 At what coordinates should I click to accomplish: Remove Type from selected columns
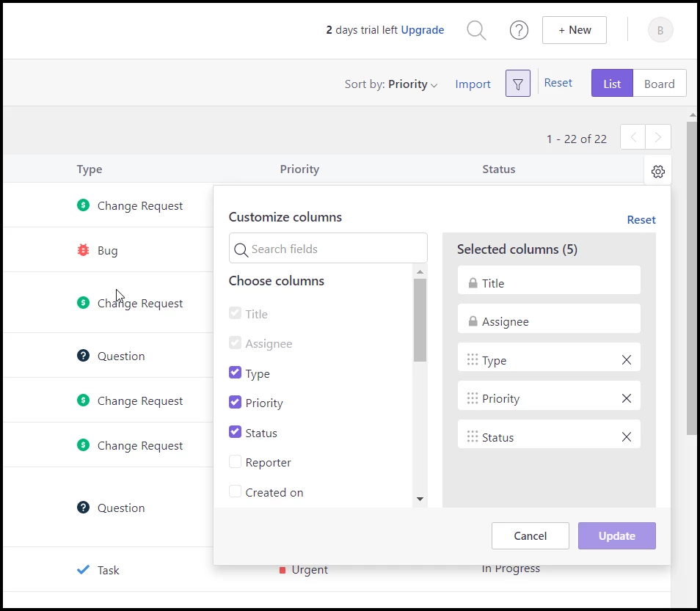tap(627, 359)
